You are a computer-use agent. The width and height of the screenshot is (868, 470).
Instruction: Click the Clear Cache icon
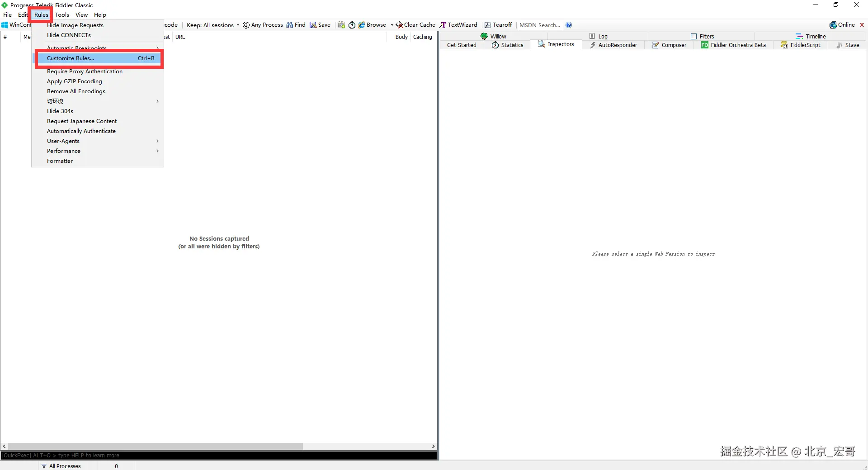point(399,25)
